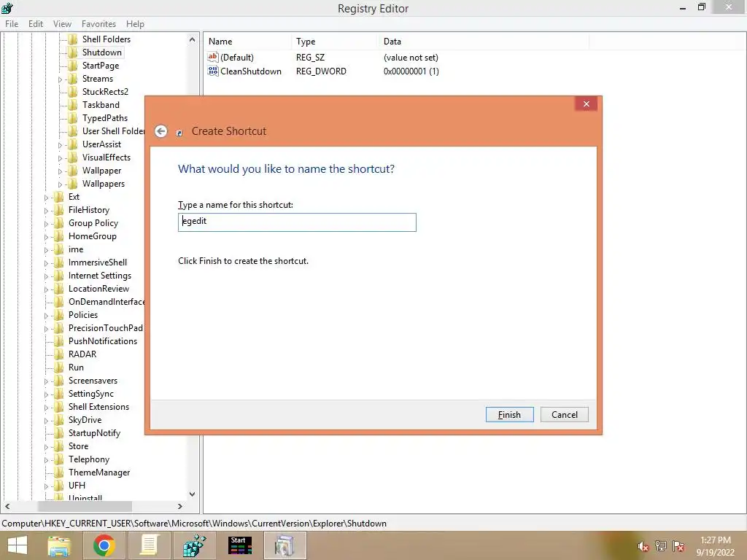Open the Edit menu
This screenshot has width=747, height=560.
[36, 24]
